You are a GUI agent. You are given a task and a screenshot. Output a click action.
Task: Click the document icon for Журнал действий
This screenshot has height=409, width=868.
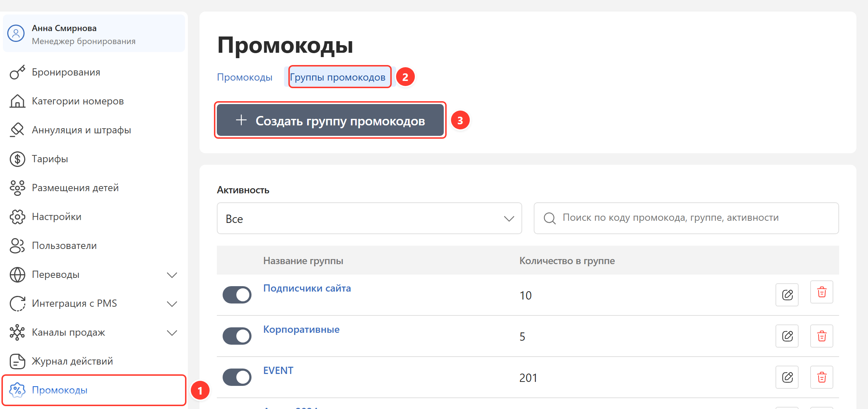tap(17, 361)
